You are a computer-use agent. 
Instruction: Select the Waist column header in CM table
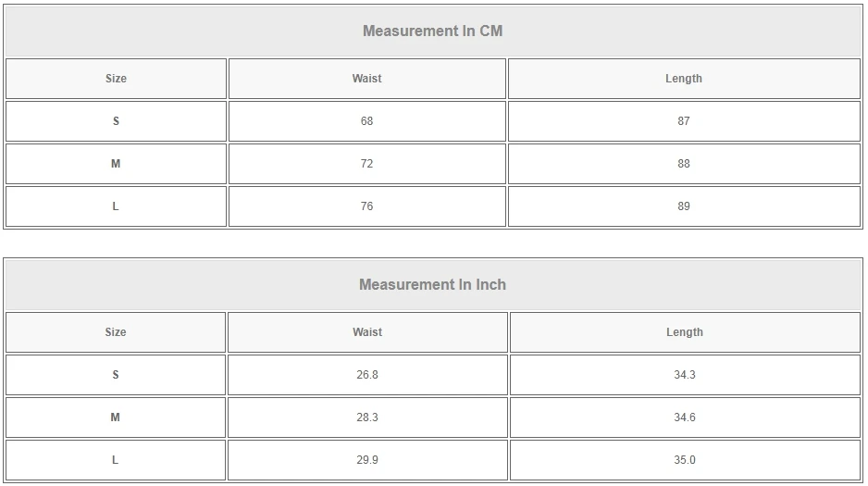point(366,79)
